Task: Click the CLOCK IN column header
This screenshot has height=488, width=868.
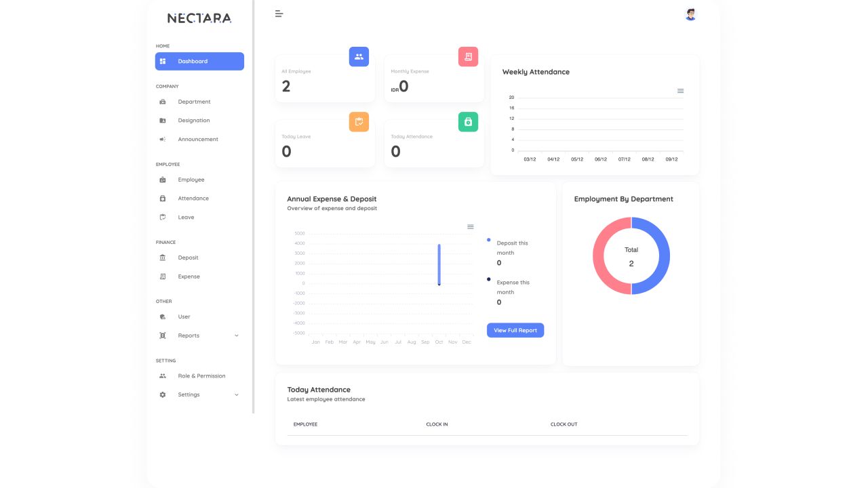Action: coord(437,424)
